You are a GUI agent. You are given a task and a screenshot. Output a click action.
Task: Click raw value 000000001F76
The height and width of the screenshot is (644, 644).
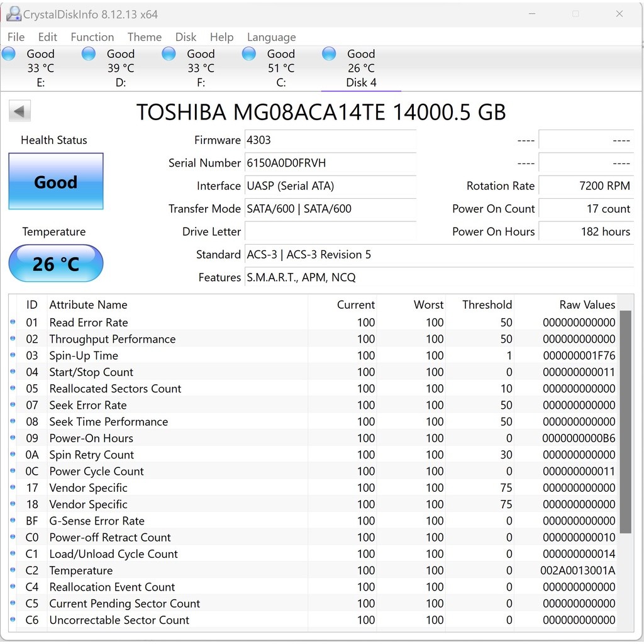[579, 355]
